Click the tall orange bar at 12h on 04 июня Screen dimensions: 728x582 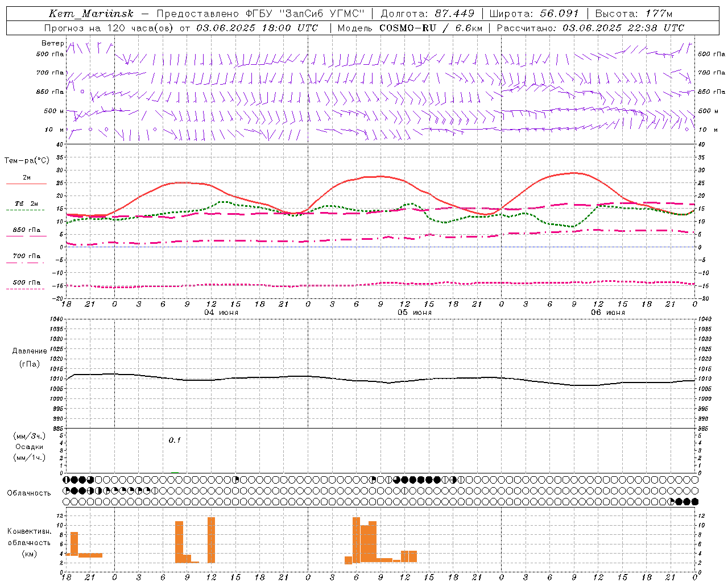point(212,539)
